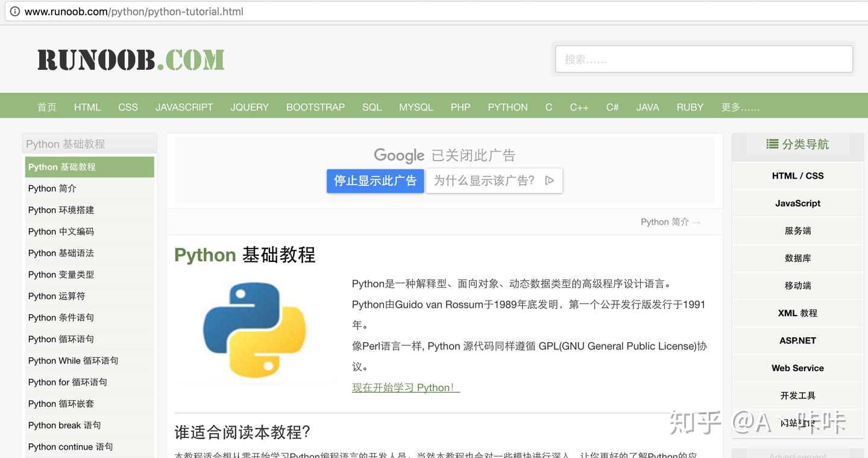The width and height of the screenshot is (868, 458).
Task: Go to Python 简介 via the arrow link
Action: [670, 221]
